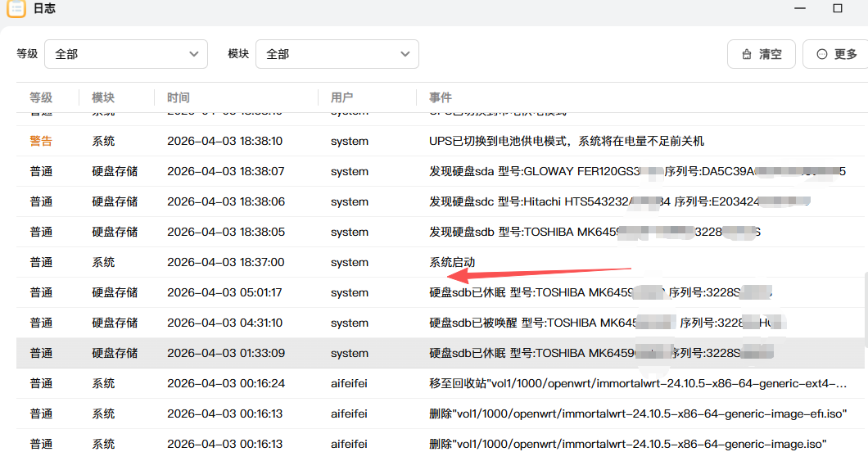868x461 pixels.
Task: Select the 发现硬盘sdb TOSHIBA event
Action: pos(594,232)
